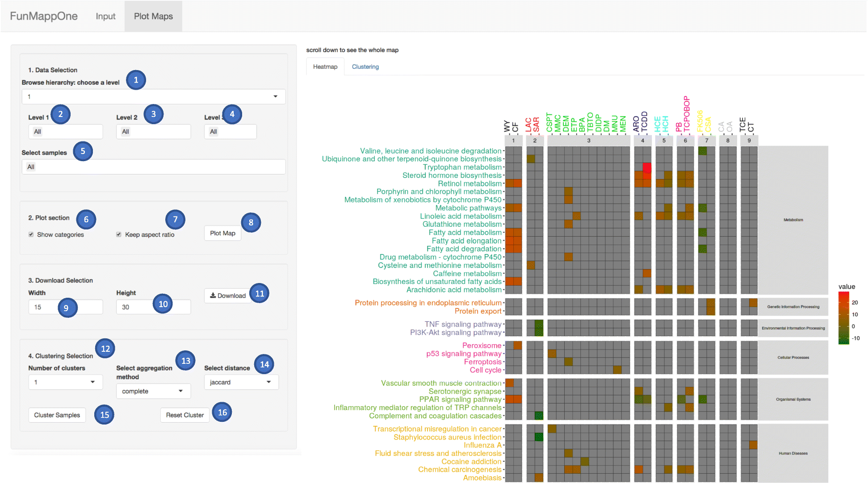Click the Select samples field
This screenshot has height=483, width=868.
(x=153, y=167)
